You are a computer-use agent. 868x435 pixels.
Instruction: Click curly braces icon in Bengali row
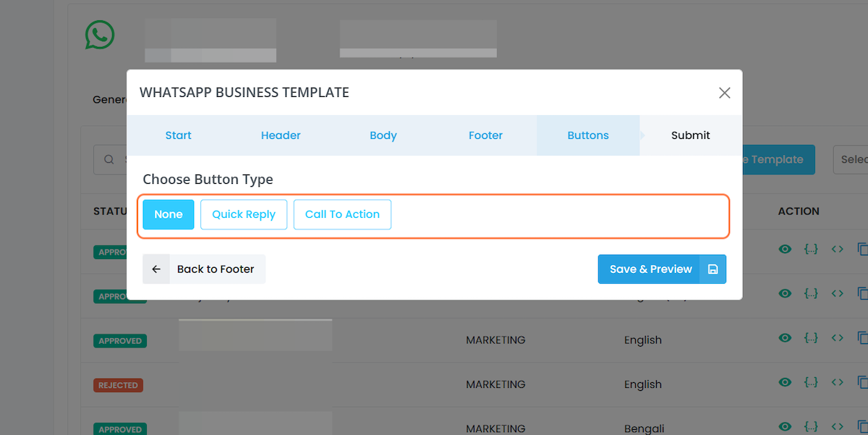pyautogui.click(x=812, y=426)
